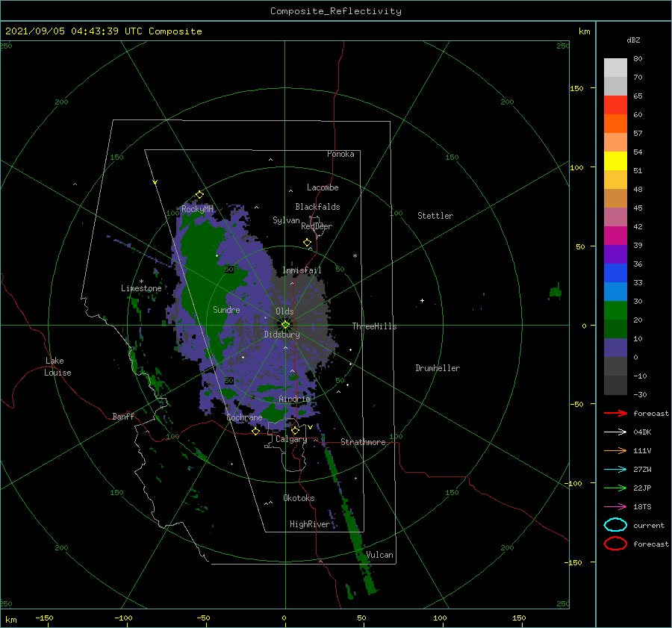Screen dimensions: 672x628
Task: Pick the bright yellow dBZ legend swatch
Action: tap(615, 161)
